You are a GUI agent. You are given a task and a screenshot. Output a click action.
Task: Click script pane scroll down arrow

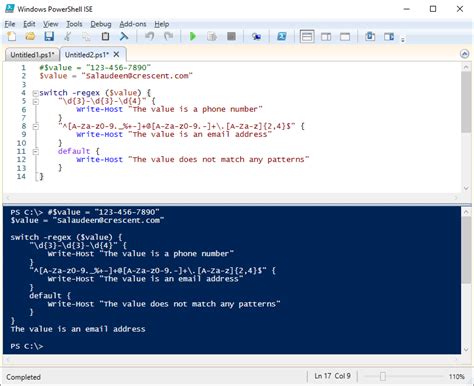466,188
